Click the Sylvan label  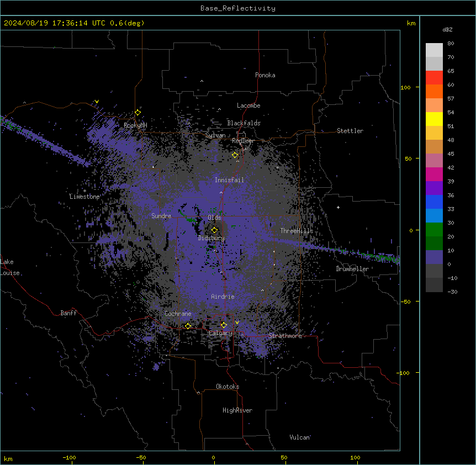(215, 135)
